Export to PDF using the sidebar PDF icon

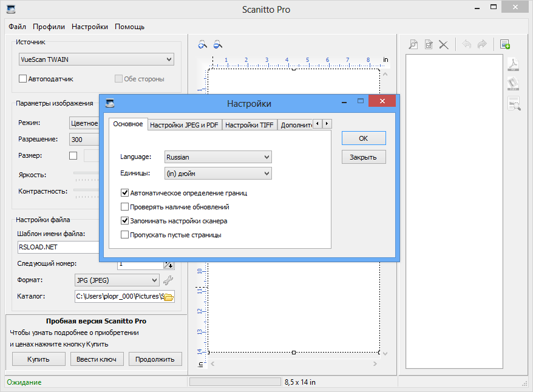[514, 64]
